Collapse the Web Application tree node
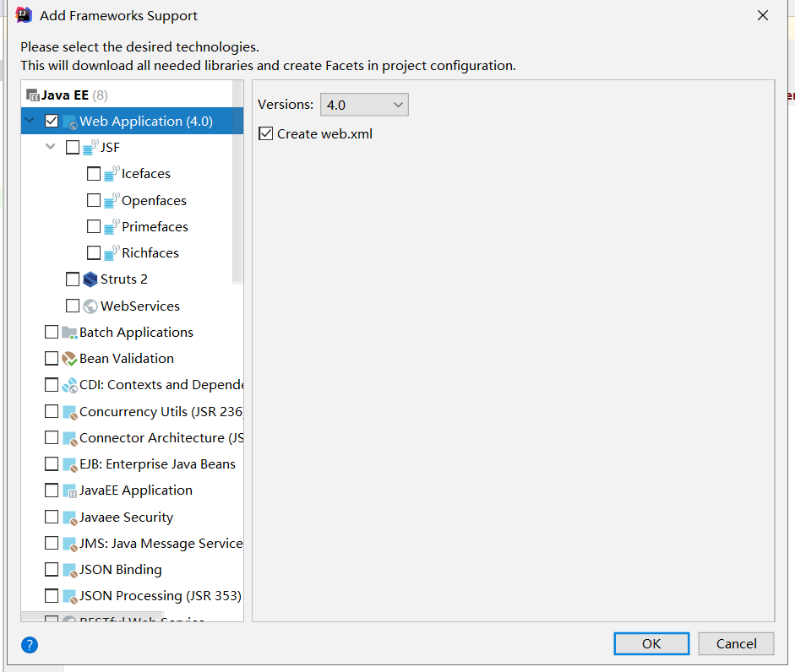This screenshot has height=672, width=795. coord(30,121)
